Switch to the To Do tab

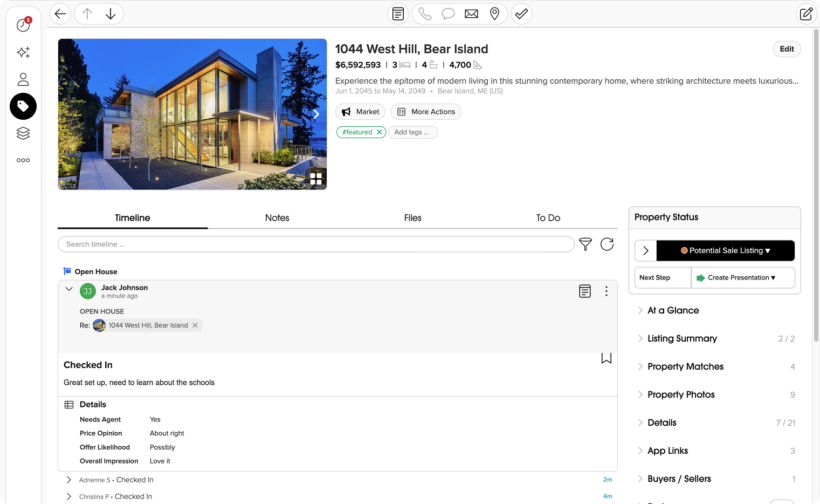548,218
